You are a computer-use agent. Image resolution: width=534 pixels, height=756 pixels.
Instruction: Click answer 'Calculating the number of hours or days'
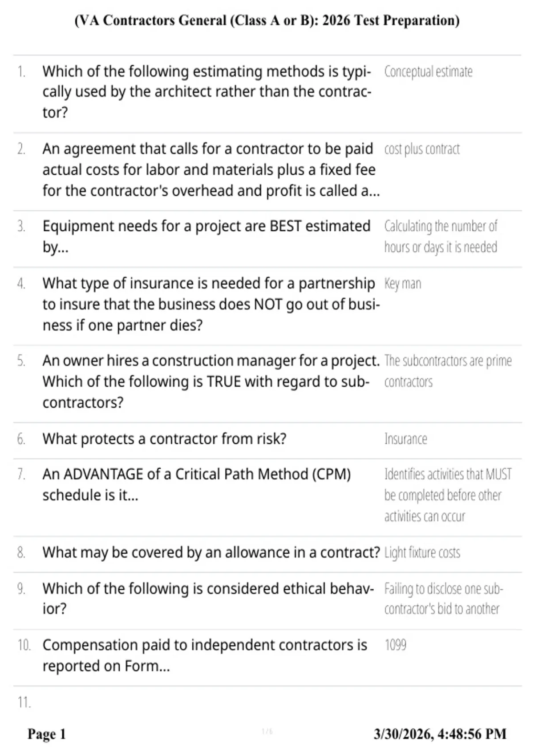tap(441, 237)
